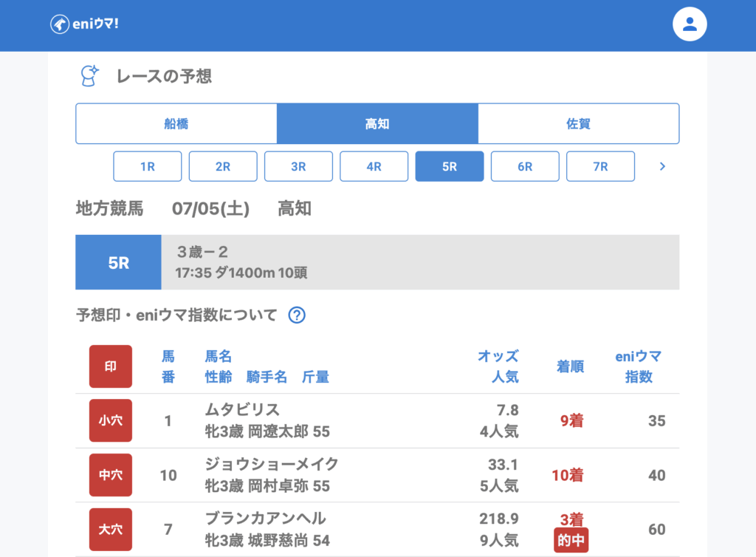Screen dimensions: 756x557
Task: Select race 3R
Action: tap(298, 167)
